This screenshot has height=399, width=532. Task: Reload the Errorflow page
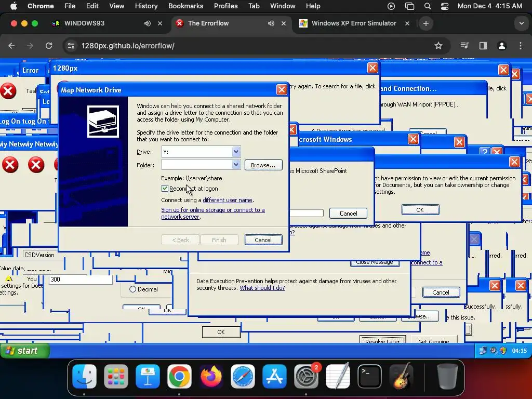(x=49, y=46)
